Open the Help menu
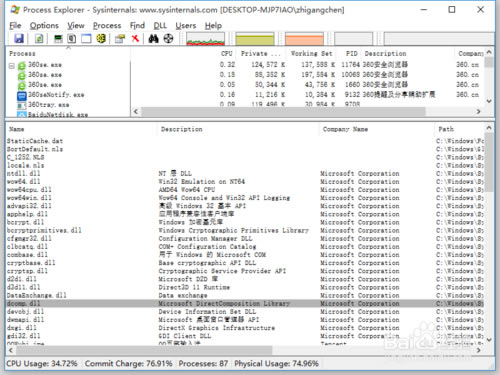 tap(213, 26)
